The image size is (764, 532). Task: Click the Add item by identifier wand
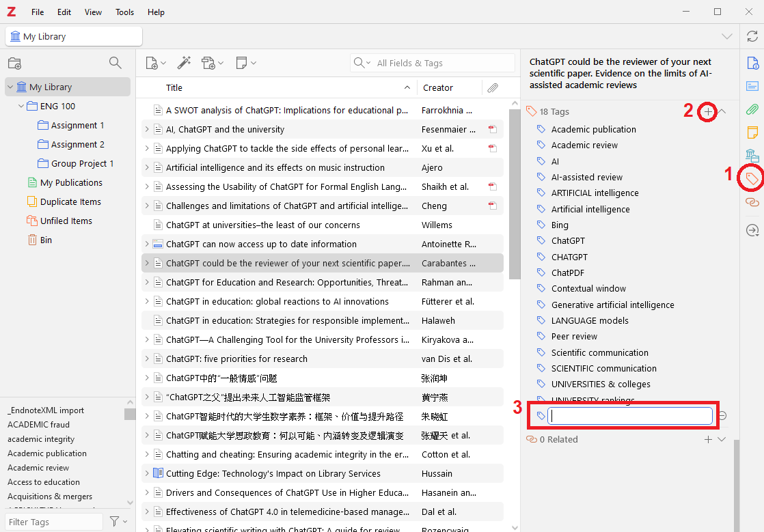183,63
